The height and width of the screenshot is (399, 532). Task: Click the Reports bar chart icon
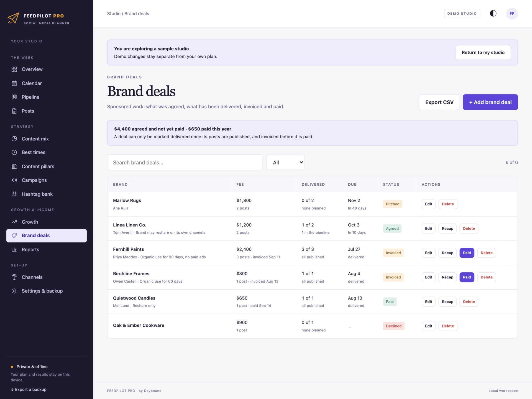tap(14, 249)
